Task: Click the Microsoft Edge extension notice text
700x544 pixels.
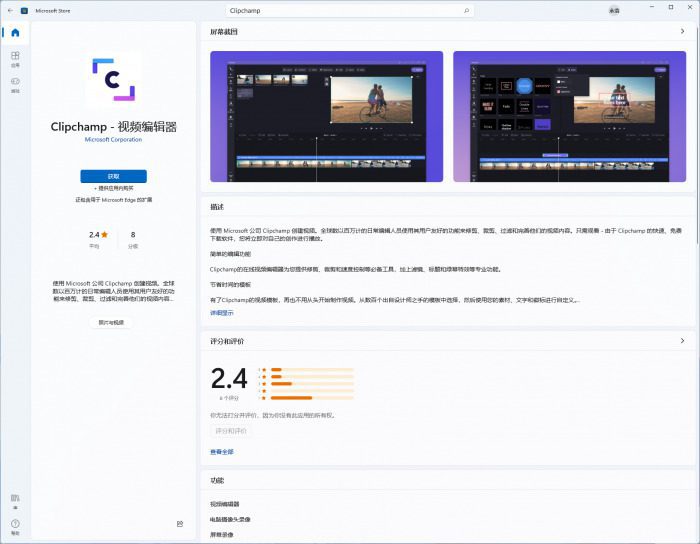Action: coord(113,200)
